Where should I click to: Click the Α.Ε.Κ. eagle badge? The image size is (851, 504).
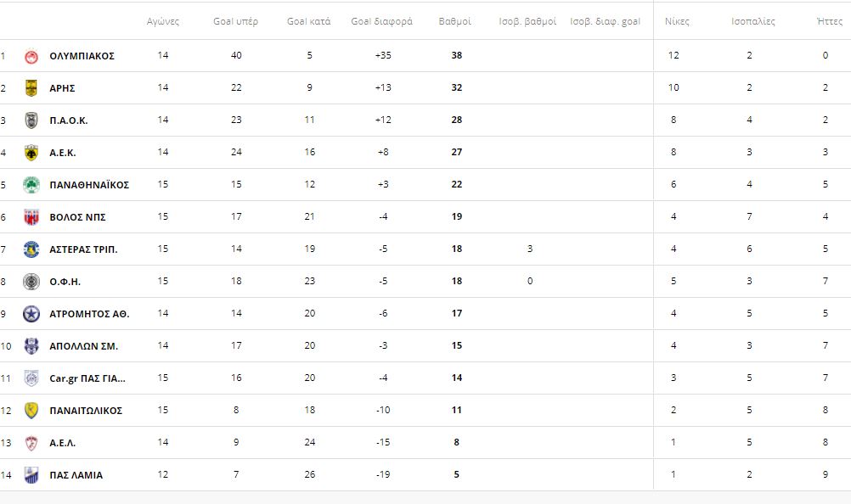[x=31, y=153]
